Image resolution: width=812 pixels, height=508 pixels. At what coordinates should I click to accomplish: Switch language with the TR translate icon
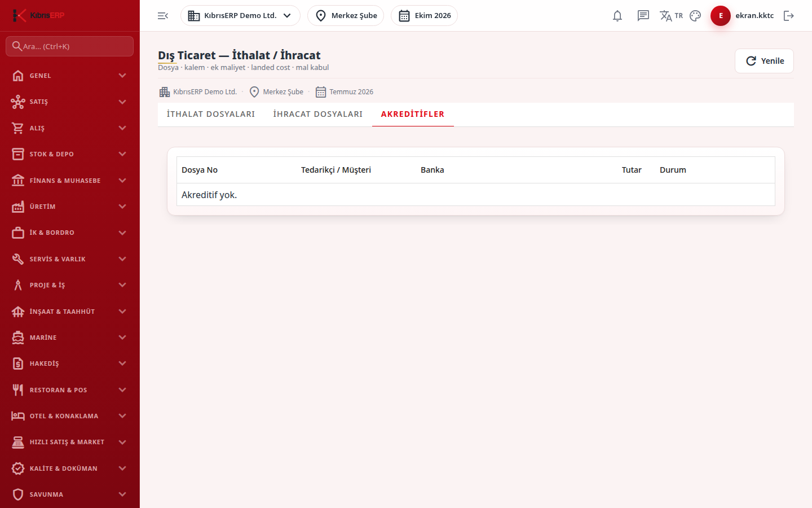pos(671,16)
